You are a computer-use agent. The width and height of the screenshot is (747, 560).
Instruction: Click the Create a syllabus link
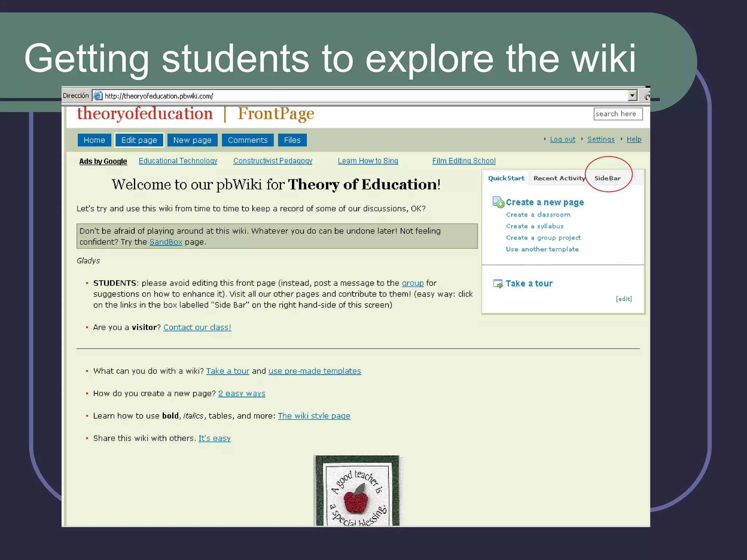pyautogui.click(x=535, y=226)
